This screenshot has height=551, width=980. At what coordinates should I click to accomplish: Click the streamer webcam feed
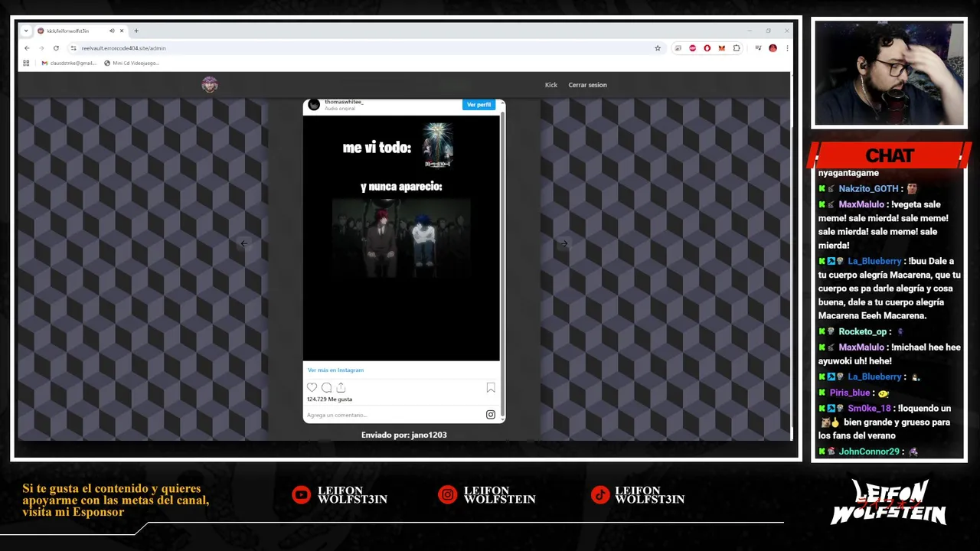[x=889, y=73]
